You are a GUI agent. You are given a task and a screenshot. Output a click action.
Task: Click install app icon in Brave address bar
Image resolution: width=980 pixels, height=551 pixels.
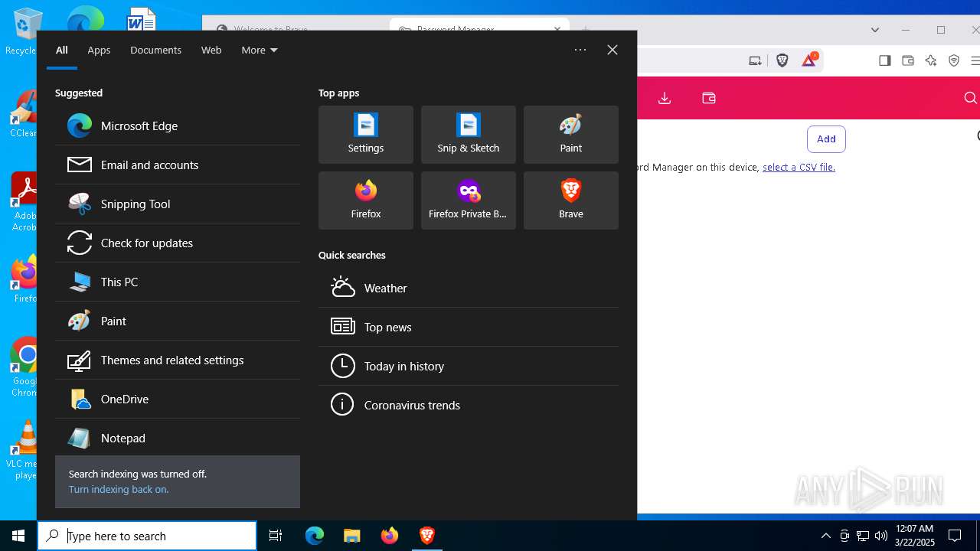pos(755,60)
